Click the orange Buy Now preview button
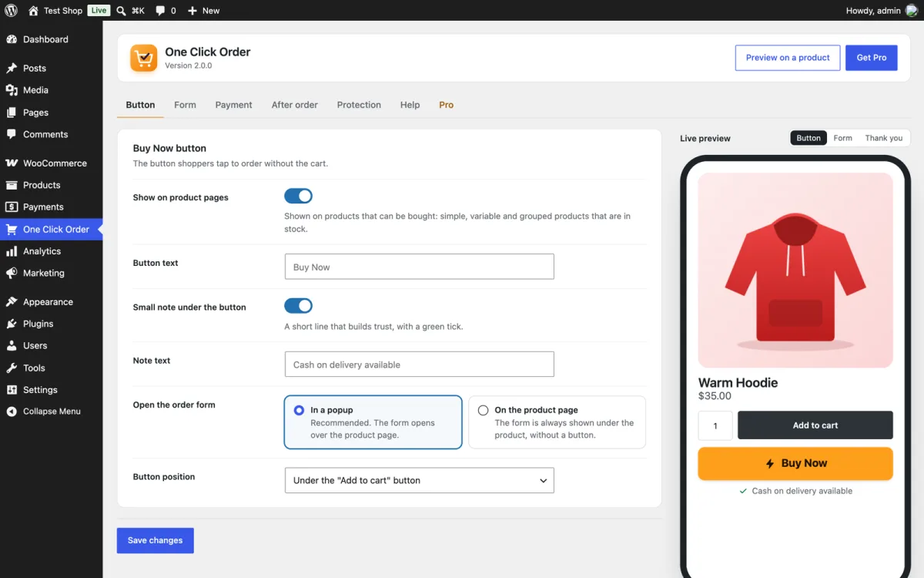 pos(795,463)
